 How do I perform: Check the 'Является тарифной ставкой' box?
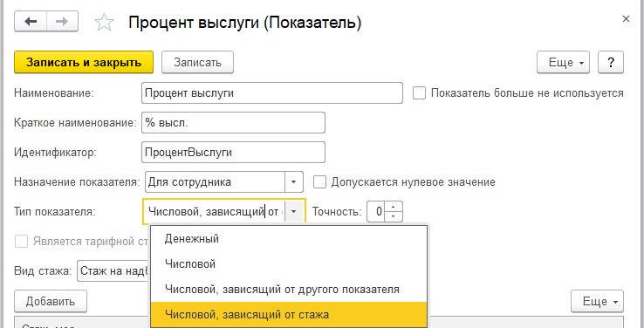click(x=21, y=241)
